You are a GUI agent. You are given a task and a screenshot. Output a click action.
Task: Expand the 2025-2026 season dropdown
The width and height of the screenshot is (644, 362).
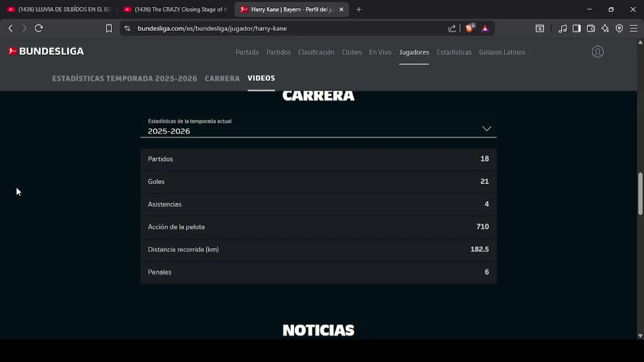[318, 127]
